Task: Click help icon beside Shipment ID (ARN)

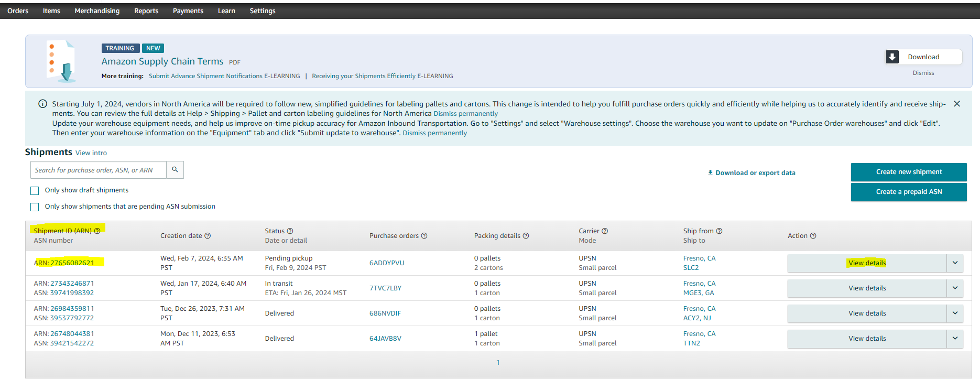Action: click(97, 231)
